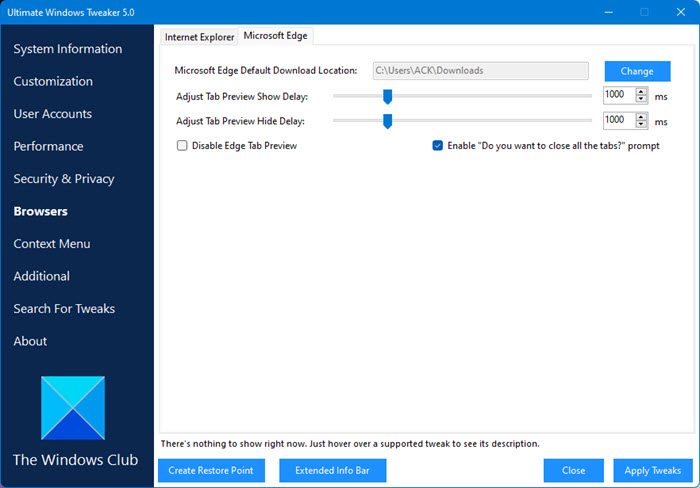Uncheck the close all tabs prompt checkbox

[x=438, y=145]
